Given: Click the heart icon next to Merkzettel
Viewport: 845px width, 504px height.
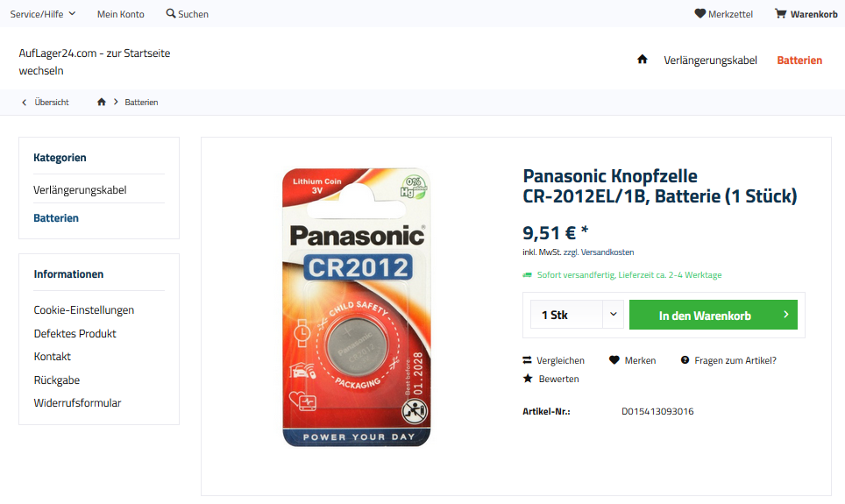Looking at the screenshot, I should [x=699, y=13].
